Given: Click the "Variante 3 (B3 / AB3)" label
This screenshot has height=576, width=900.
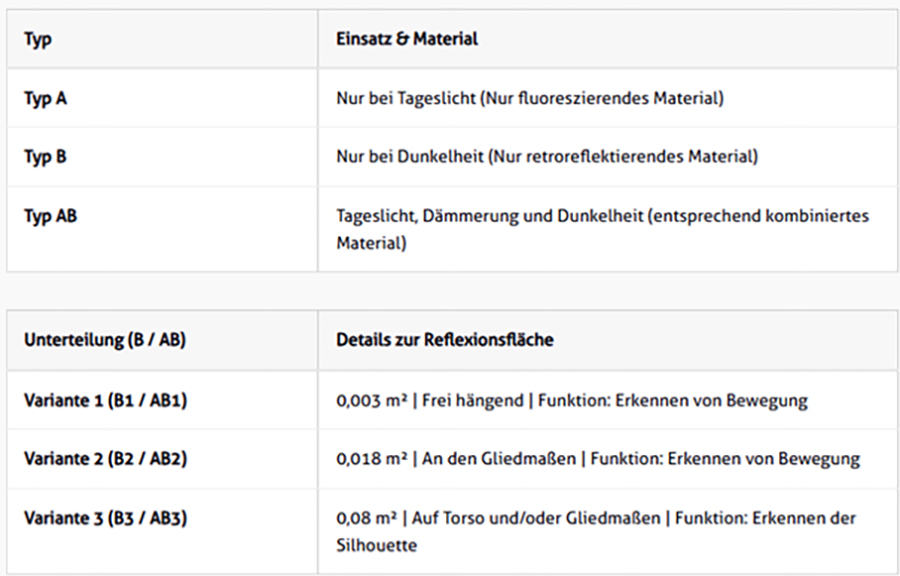Looking at the screenshot, I should 106,518.
